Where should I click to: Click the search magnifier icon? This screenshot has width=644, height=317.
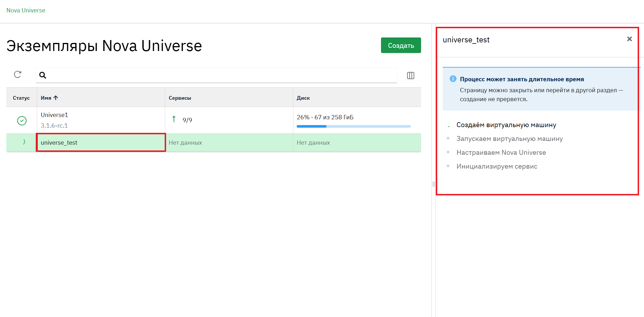point(43,75)
